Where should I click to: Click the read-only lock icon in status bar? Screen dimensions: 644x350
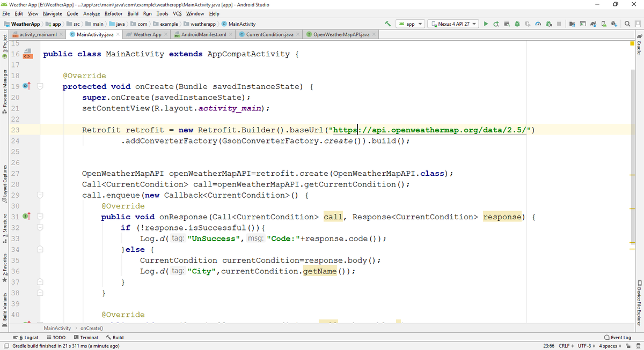point(628,346)
